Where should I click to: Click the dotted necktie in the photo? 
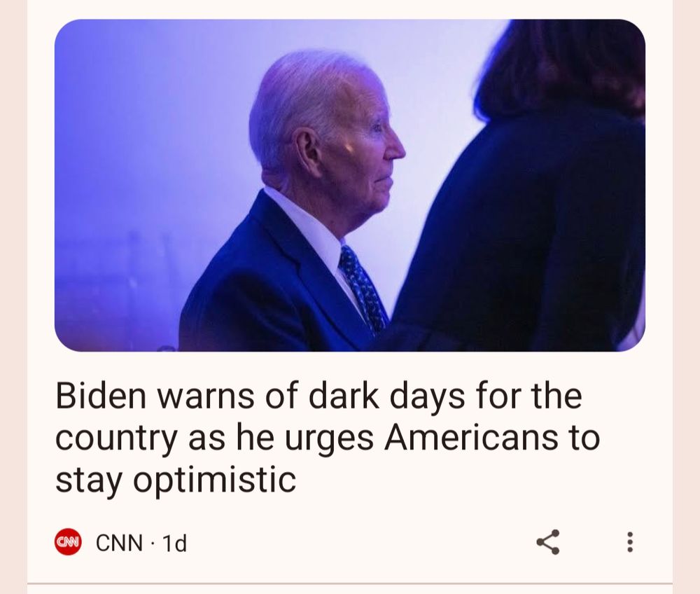(x=362, y=289)
